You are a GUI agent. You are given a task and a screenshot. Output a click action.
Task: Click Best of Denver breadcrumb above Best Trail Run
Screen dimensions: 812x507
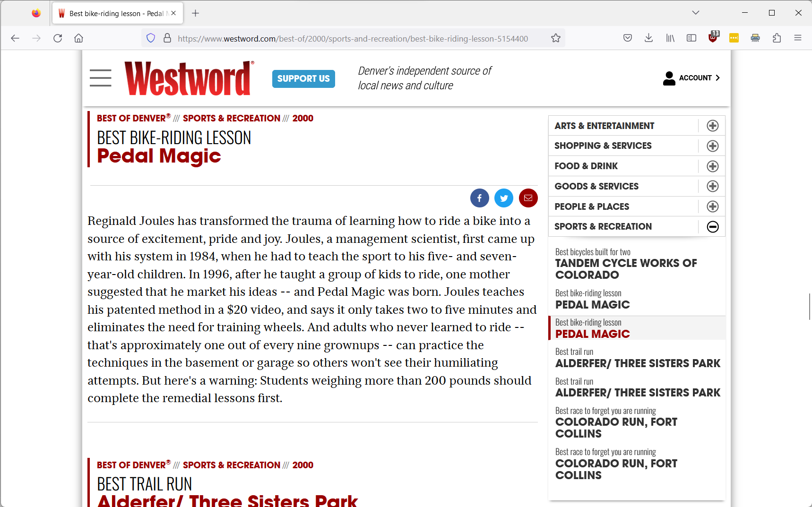[134, 465]
